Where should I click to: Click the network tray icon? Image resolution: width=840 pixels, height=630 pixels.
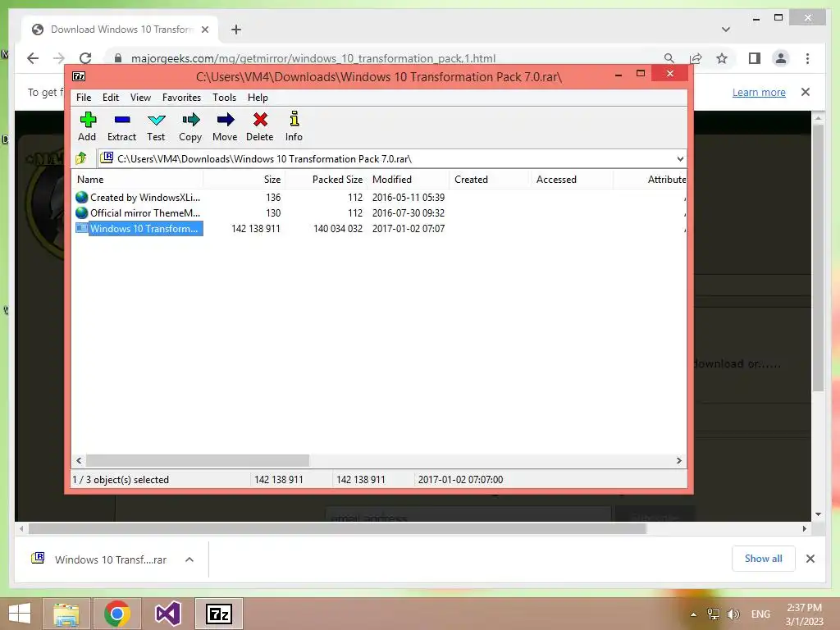click(713, 614)
